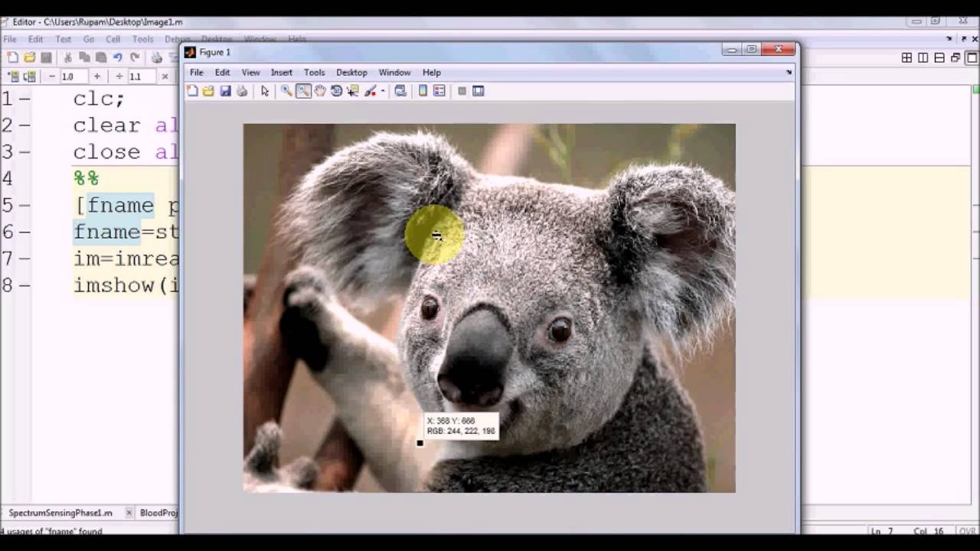The width and height of the screenshot is (980, 551).
Task: Print figure icon in Figure 1 toolbar
Action: pos(242,91)
